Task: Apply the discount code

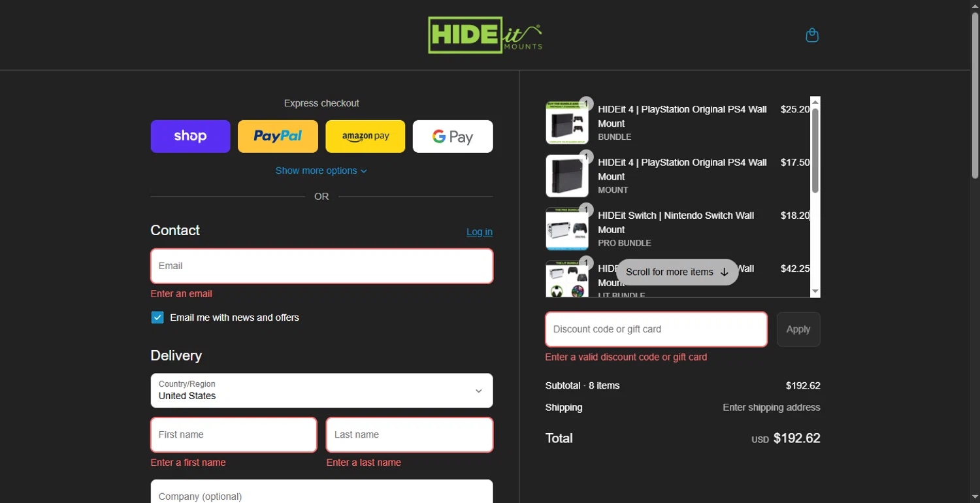Action: point(798,329)
